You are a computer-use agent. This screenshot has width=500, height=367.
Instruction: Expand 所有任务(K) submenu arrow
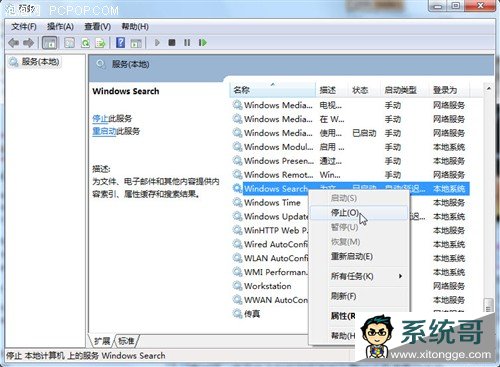pyautogui.click(x=400, y=276)
